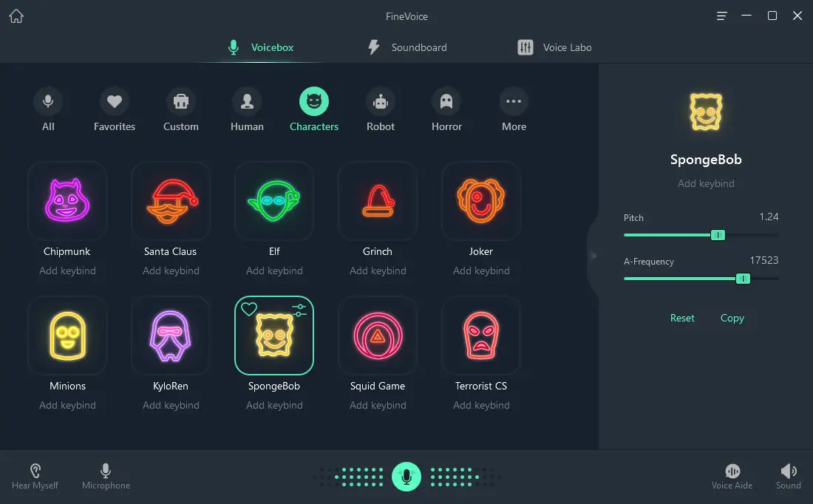Switch to the Soundboard tab
The height and width of the screenshot is (504, 813).
407,47
